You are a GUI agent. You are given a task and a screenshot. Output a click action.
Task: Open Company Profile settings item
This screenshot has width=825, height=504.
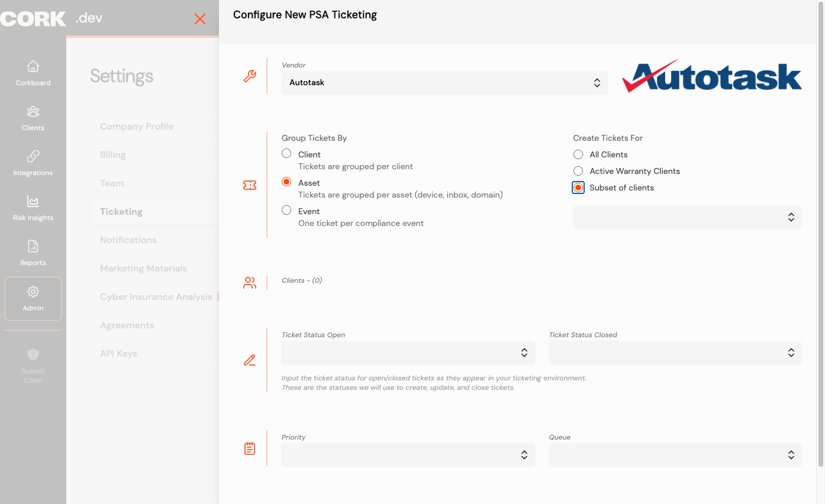(x=154, y=127)
